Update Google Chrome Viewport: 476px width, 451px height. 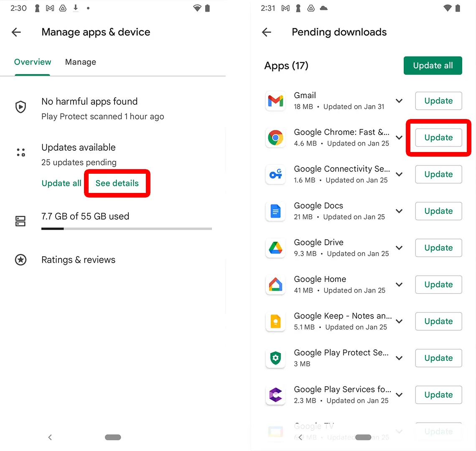(438, 137)
